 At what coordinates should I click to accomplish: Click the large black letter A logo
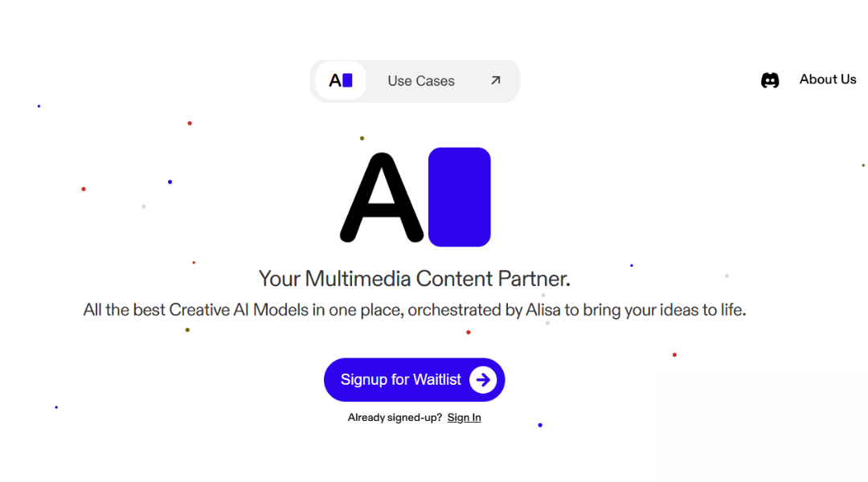coord(381,198)
